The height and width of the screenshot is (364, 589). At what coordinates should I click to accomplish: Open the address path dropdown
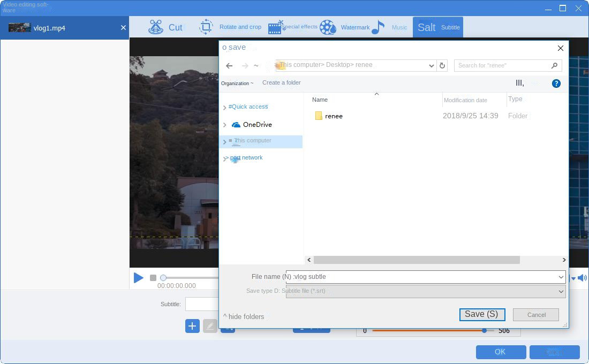432,65
